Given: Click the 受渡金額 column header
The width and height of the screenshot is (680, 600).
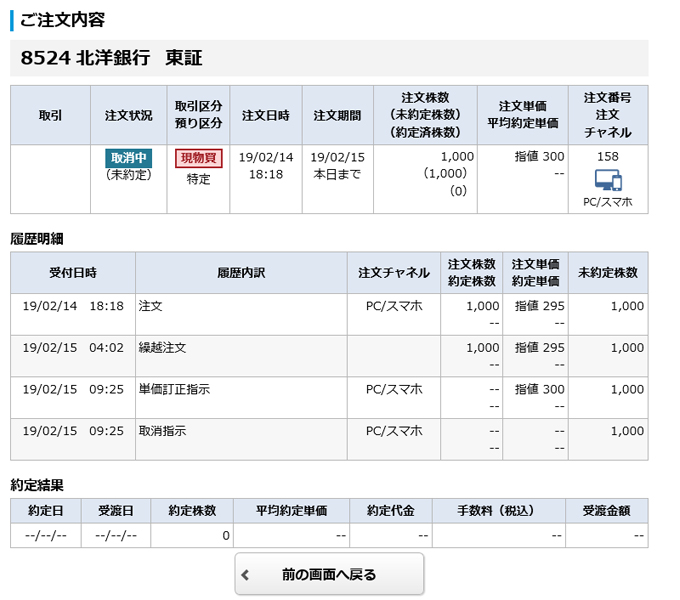Looking at the screenshot, I should (x=606, y=511).
